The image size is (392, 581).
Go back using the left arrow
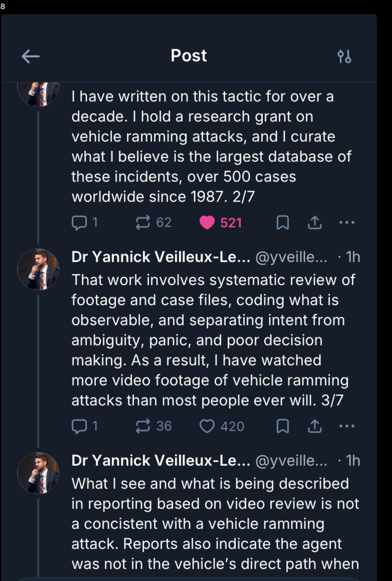coord(30,56)
